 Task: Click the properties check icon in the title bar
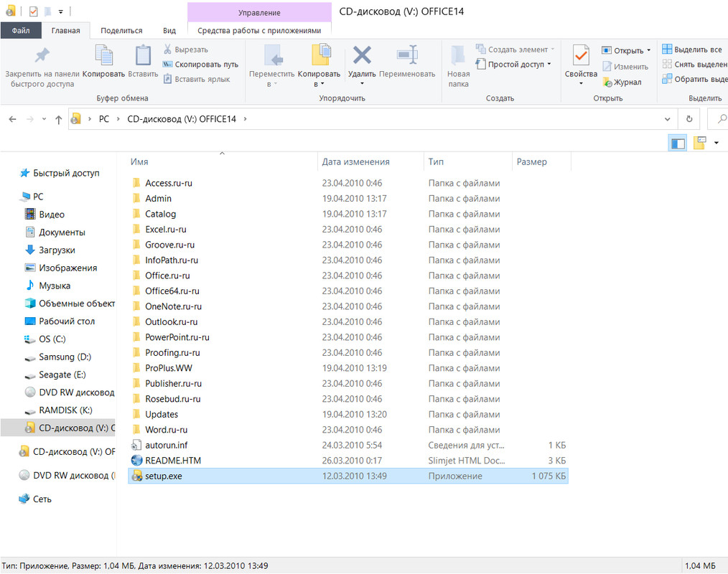(x=33, y=11)
